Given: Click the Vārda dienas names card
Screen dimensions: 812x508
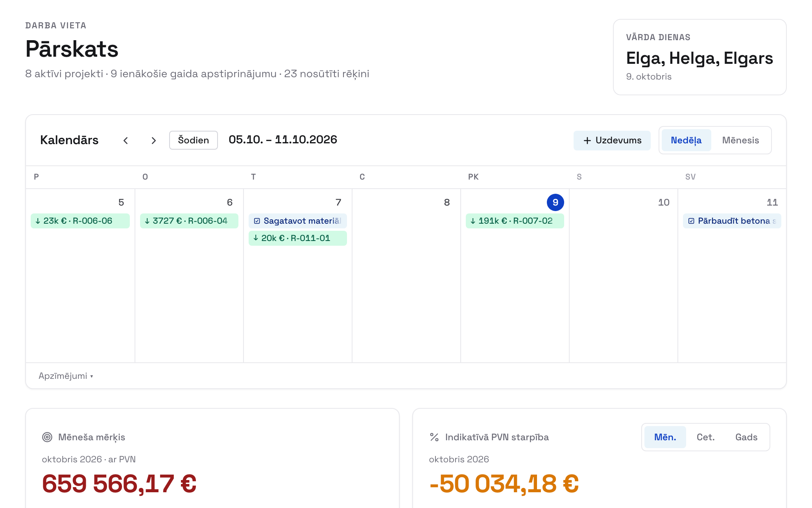Looking at the screenshot, I should click(699, 57).
